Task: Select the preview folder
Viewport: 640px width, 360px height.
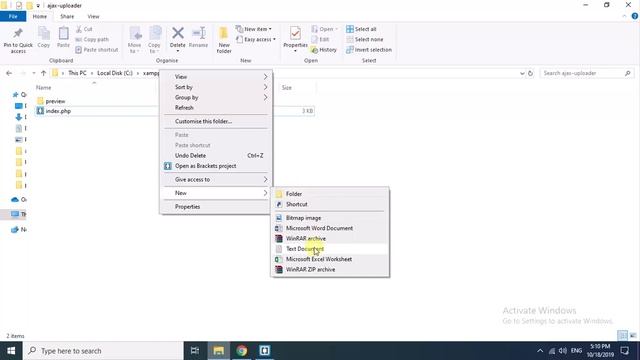Action: [55, 101]
